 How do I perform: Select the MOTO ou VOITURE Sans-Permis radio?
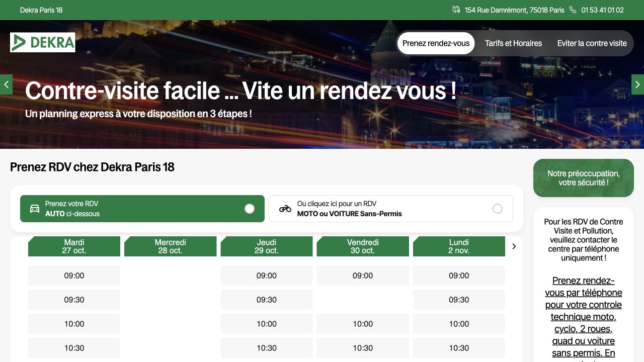click(498, 209)
